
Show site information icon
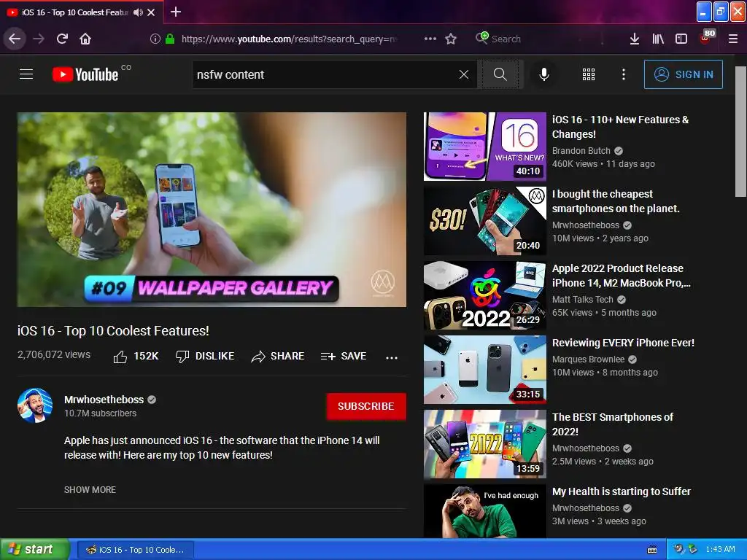click(155, 39)
